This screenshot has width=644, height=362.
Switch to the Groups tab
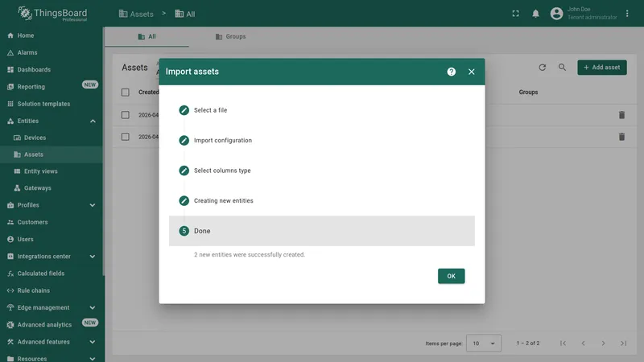230,36
